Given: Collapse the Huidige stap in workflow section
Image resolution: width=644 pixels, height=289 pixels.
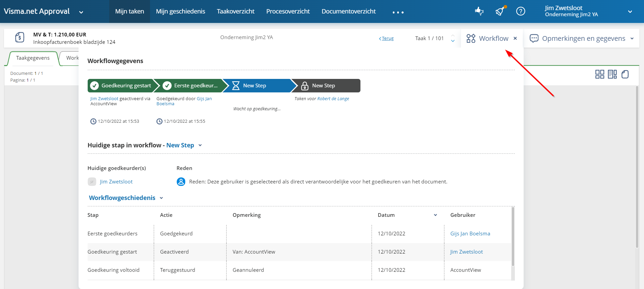Looking at the screenshot, I should [200, 145].
